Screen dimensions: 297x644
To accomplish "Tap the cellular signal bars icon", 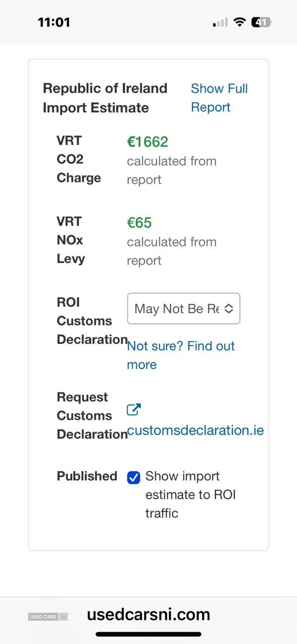I will point(220,22).
